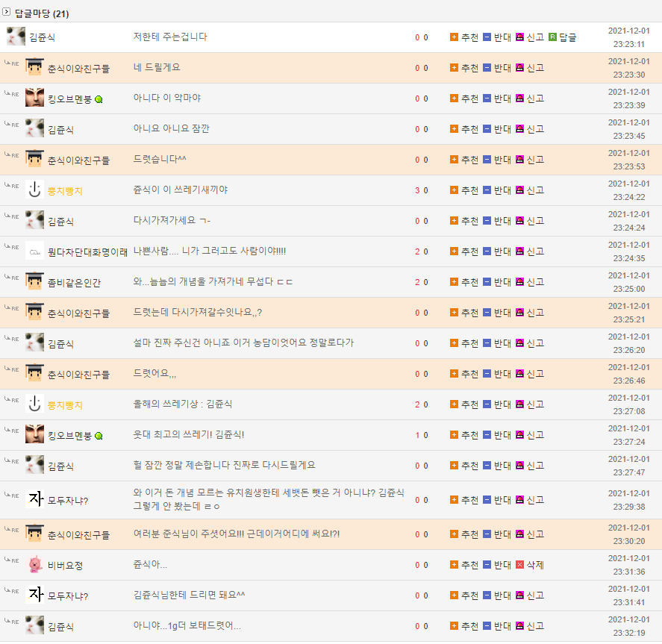Open 비버요정 username link
662x644 pixels.
[65, 566]
